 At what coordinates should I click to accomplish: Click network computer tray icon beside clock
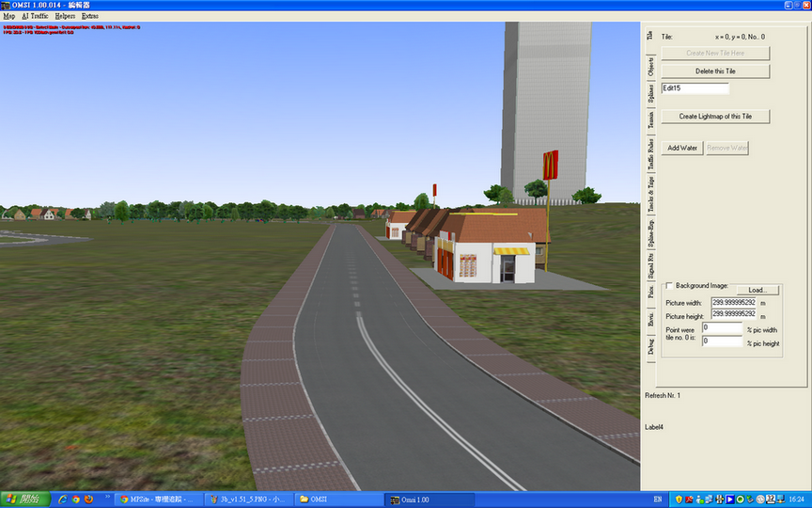(x=780, y=500)
